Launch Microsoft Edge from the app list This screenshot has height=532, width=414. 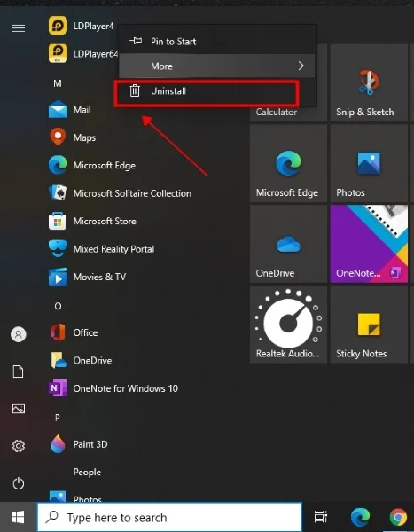(92, 165)
